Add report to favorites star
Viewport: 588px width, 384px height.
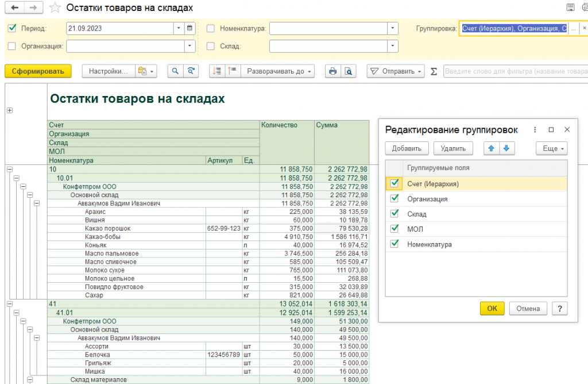tap(55, 7)
